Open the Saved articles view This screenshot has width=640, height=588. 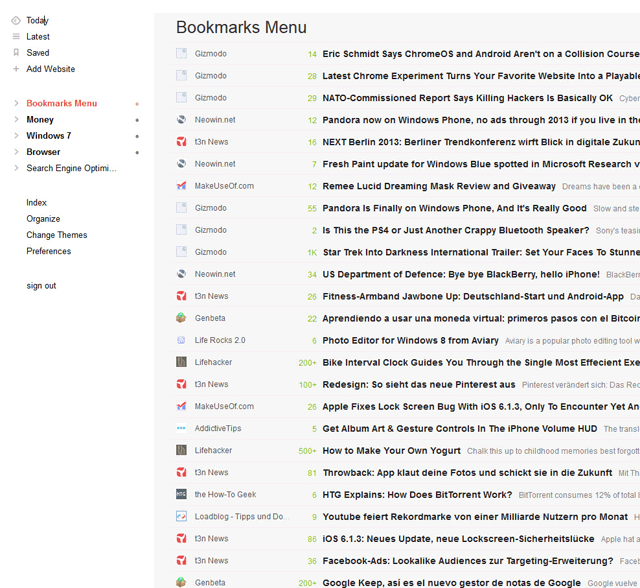[x=38, y=53]
